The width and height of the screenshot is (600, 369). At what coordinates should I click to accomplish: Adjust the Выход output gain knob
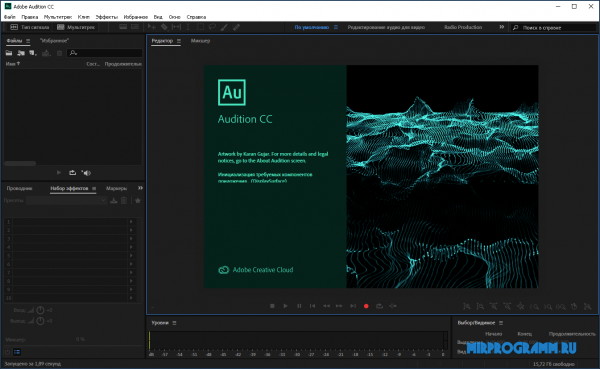click(40, 321)
